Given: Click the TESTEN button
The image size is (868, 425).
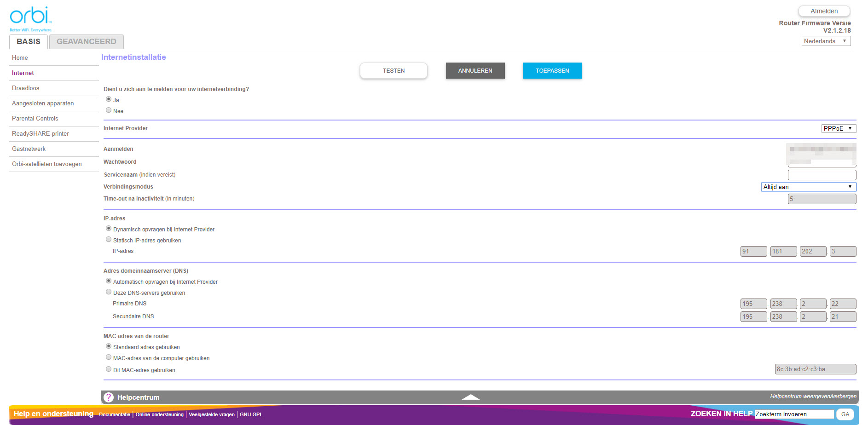Looking at the screenshot, I should click(x=393, y=71).
